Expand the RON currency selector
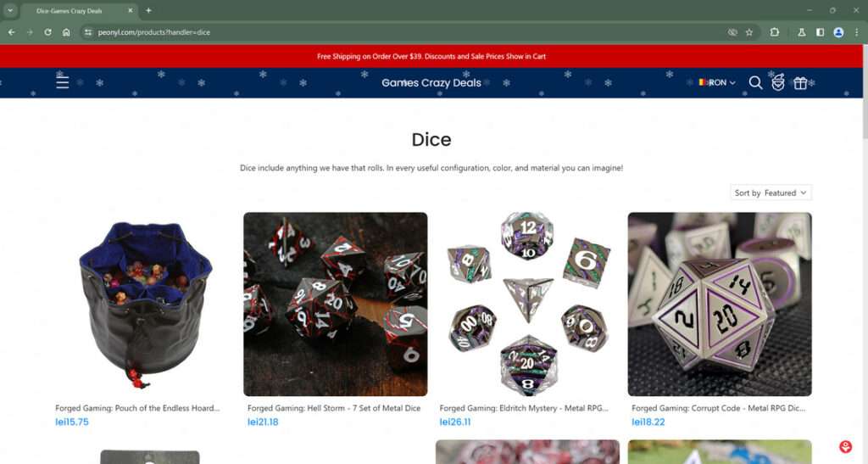 717,82
